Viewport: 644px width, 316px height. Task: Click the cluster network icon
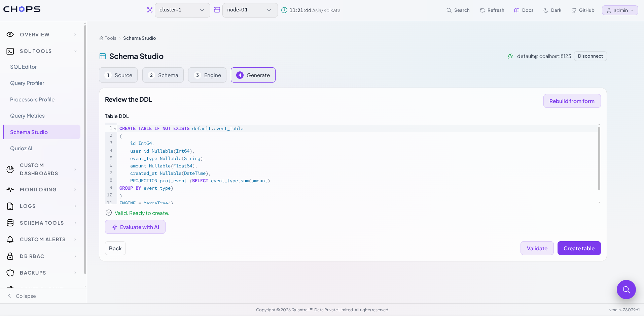(150, 10)
